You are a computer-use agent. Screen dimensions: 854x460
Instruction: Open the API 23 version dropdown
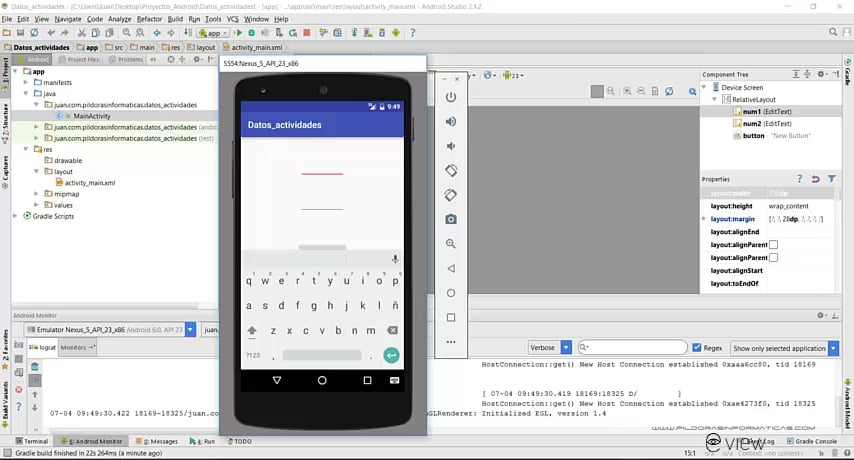513,75
